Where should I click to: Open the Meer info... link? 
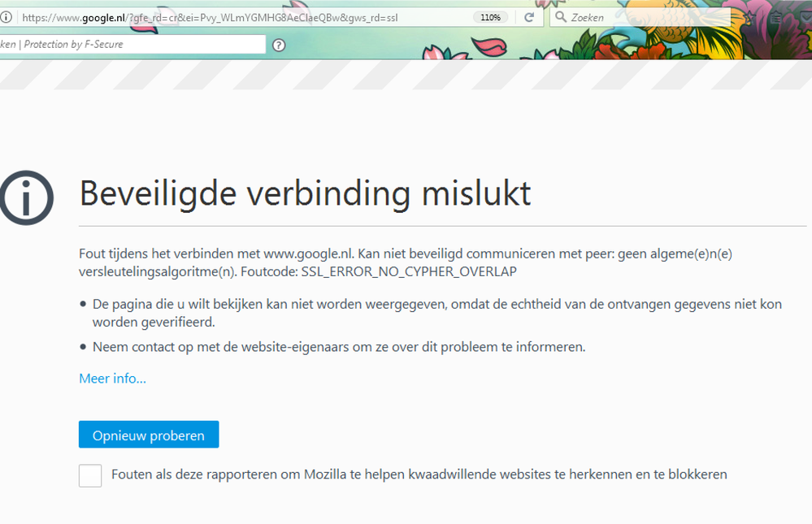(112, 379)
